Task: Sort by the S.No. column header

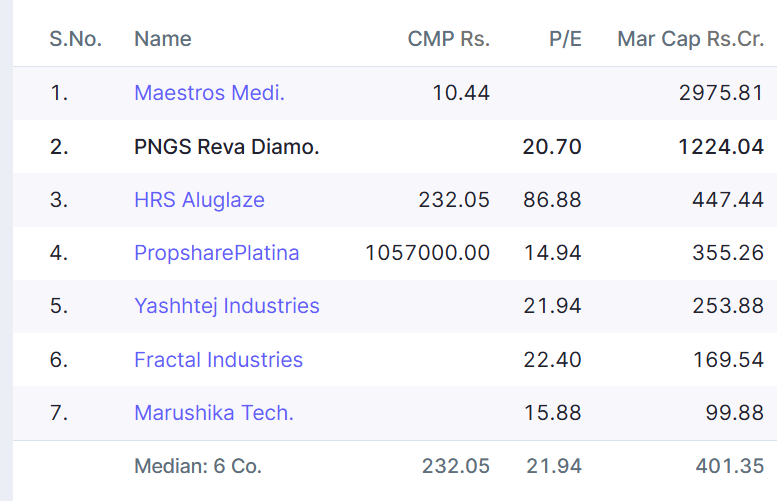Action: 75,39
